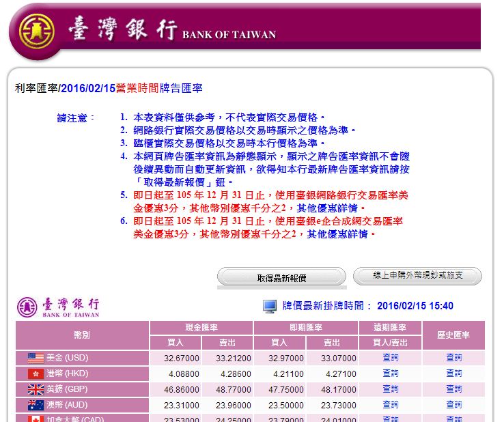Screen dimensions: 504x422
Task: Click HKD spot buying rate 4.21100
Action: tap(288, 374)
